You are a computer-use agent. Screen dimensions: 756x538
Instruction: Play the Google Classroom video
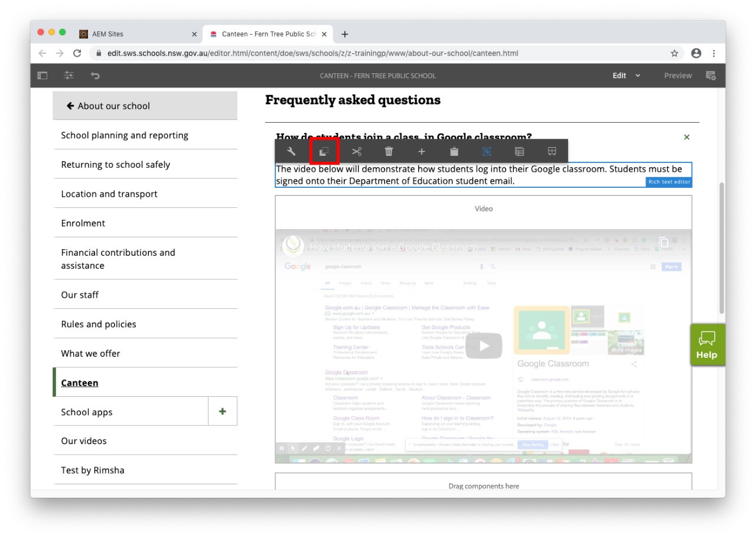484,346
